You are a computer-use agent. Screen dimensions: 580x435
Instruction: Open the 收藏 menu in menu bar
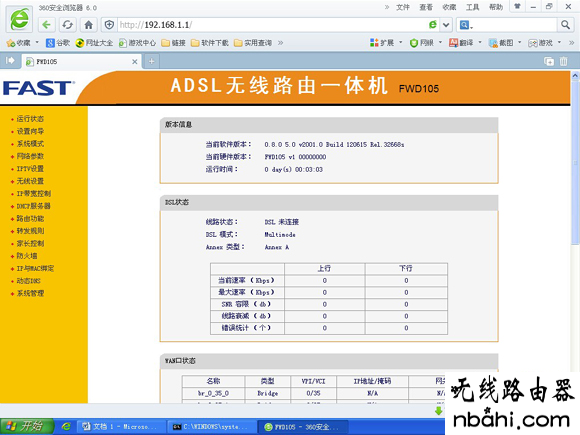[x=449, y=7]
